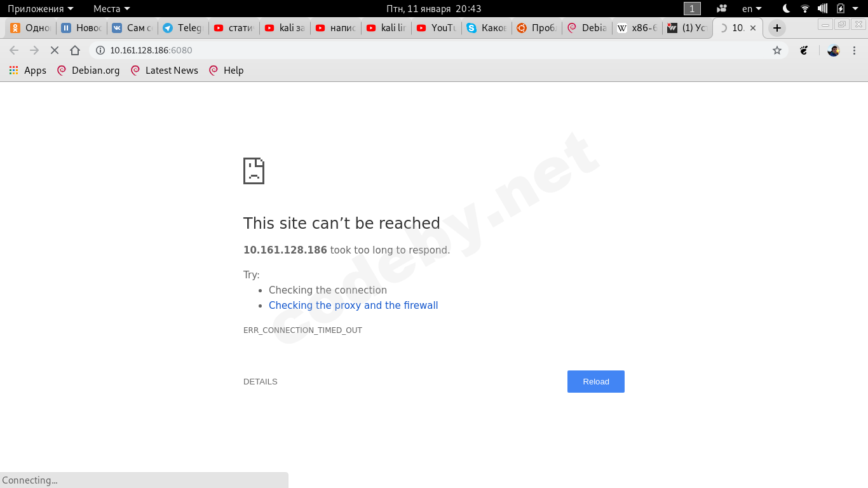Close the active 10. tab
Image resolution: width=868 pixels, height=488 pixels.
tap(753, 28)
